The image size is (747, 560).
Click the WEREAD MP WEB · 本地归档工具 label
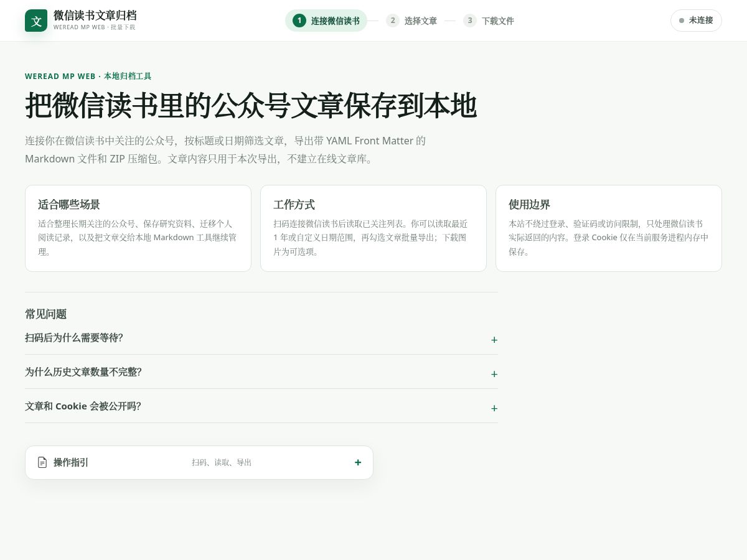coord(88,76)
